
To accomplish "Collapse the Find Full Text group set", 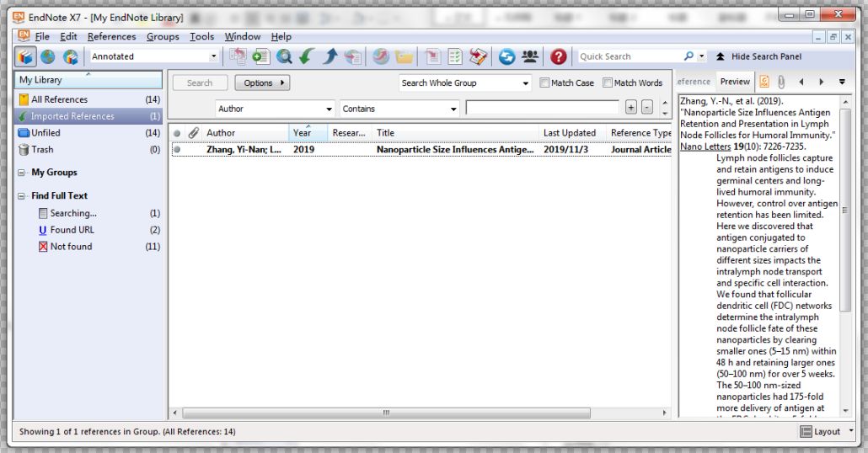I will click(21, 196).
